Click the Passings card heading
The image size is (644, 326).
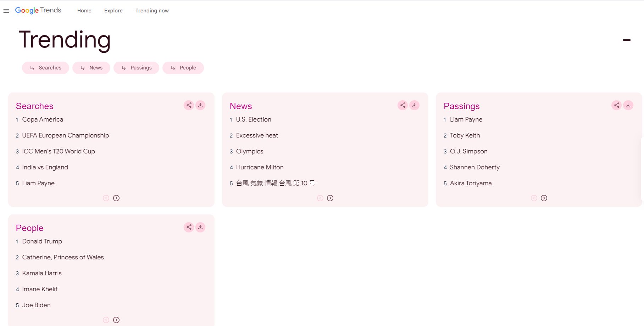click(x=462, y=106)
